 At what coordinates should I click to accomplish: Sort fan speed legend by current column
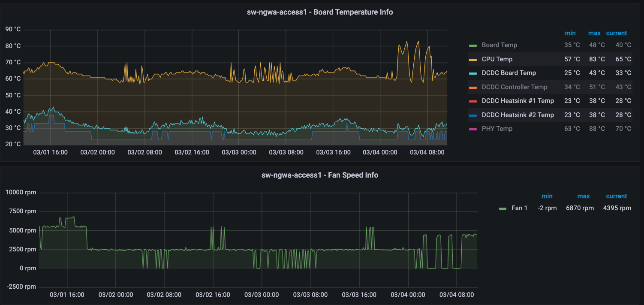coord(616,196)
